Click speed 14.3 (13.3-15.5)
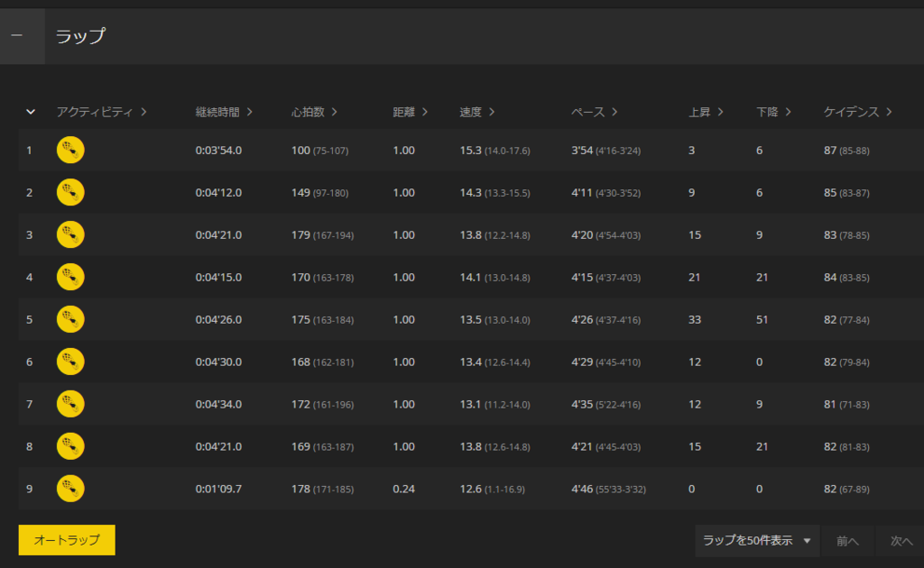924x568 pixels. click(495, 193)
